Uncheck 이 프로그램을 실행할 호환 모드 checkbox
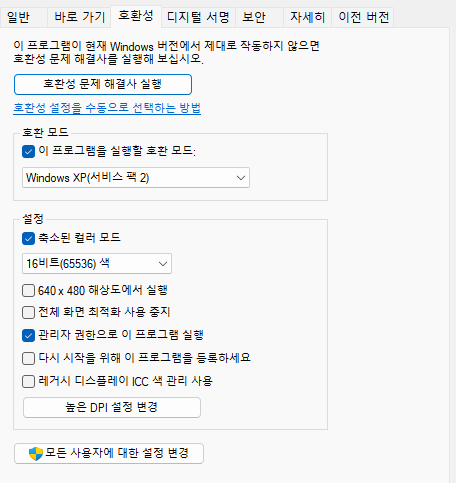456x483 pixels. pyautogui.click(x=28, y=152)
